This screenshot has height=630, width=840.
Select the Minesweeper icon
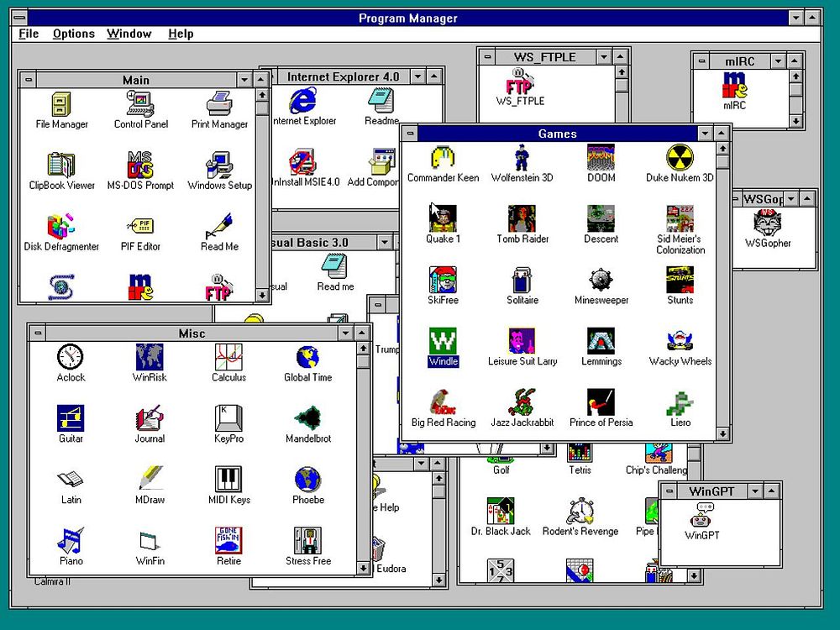(x=601, y=280)
